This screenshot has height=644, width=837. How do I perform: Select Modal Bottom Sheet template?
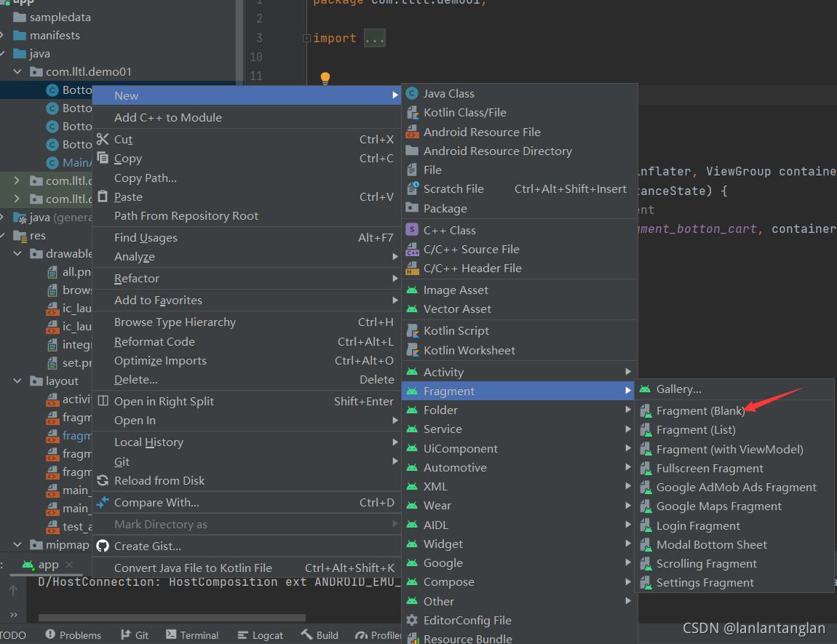712,544
